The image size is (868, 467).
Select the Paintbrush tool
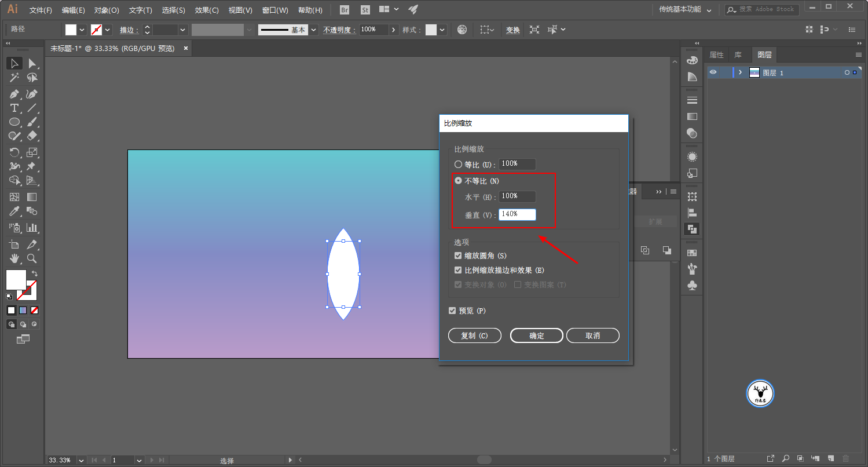[32, 122]
